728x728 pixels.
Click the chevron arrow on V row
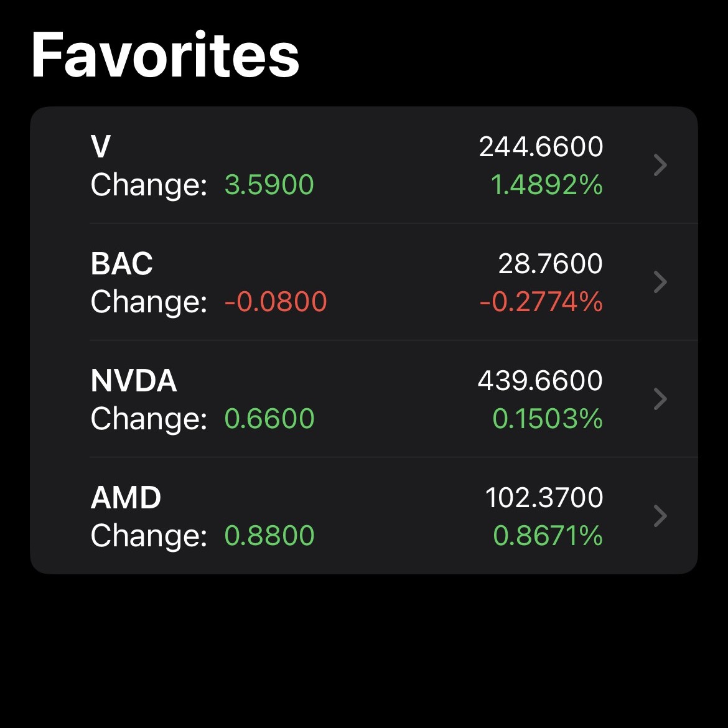coord(660,166)
